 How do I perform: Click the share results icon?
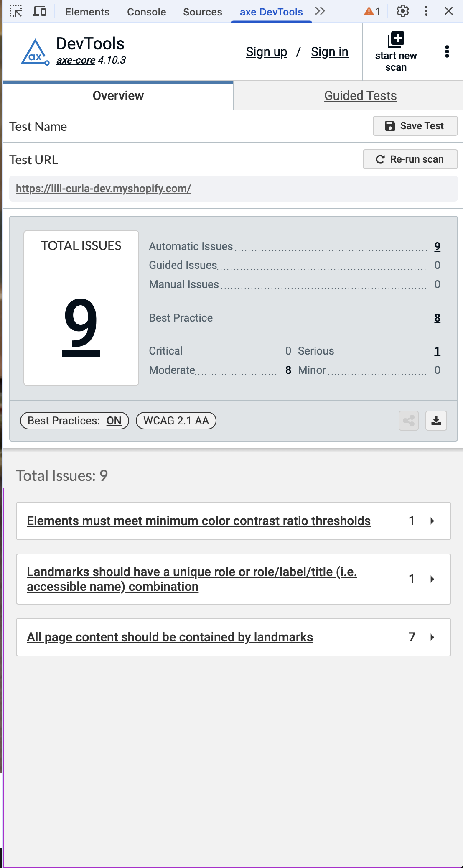[408, 421]
